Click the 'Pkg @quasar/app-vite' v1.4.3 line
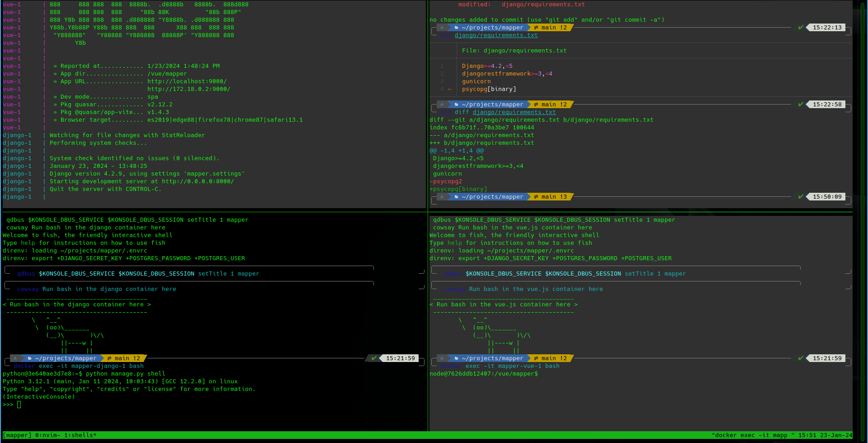This screenshot has height=443, width=868. point(111,112)
